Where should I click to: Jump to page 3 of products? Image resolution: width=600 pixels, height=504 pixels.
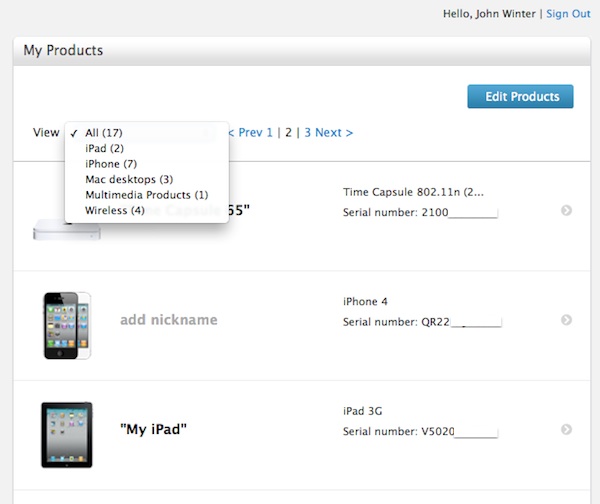(308, 132)
